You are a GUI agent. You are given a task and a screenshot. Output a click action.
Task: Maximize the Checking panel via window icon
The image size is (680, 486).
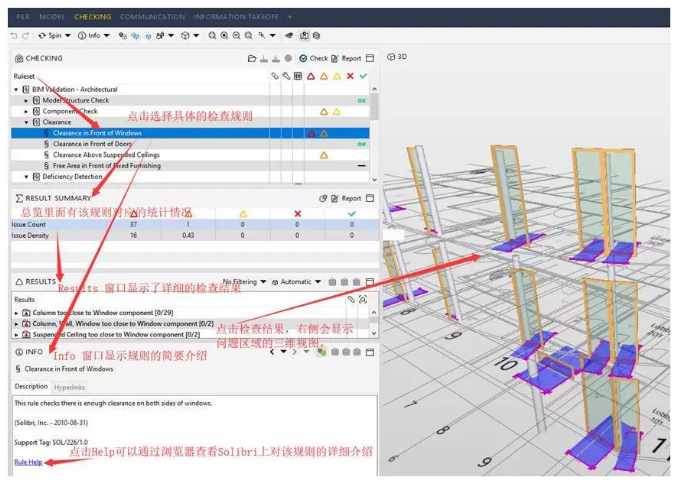pyautogui.click(x=370, y=58)
